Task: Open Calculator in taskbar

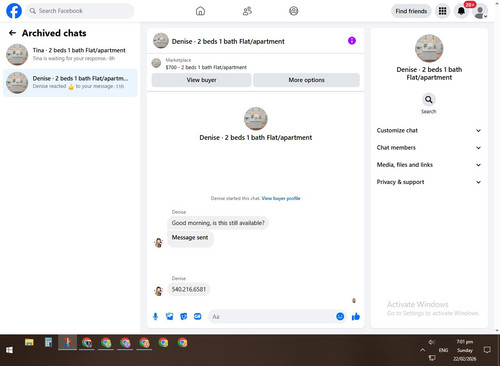Action: click(48, 342)
